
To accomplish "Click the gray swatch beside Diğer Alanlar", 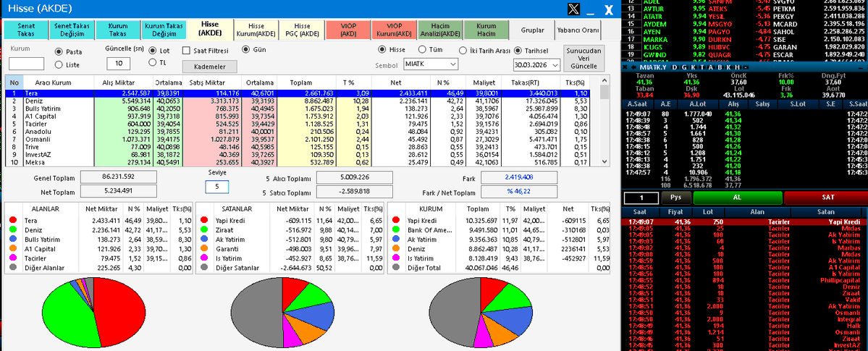I will (x=13, y=268).
